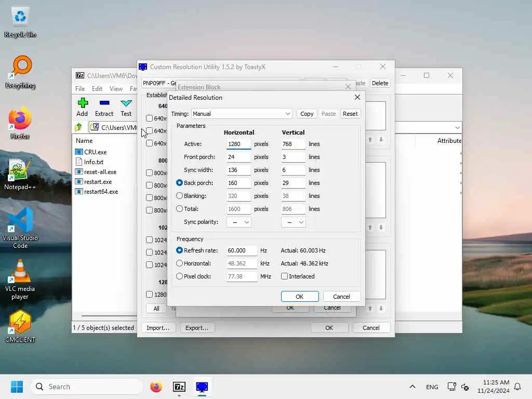
Task: Show hidden system tray icons
Action: pos(412,387)
